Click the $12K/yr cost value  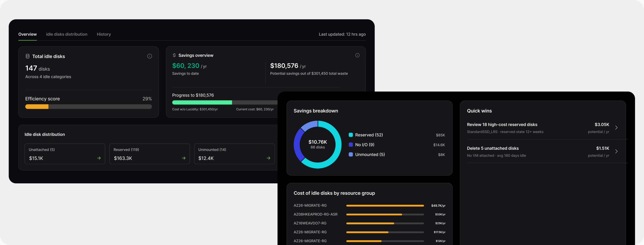(x=440, y=241)
